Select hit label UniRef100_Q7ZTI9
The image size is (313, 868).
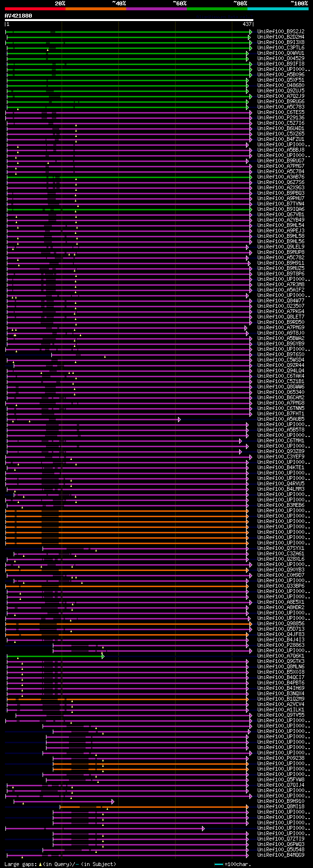(281, 839)
